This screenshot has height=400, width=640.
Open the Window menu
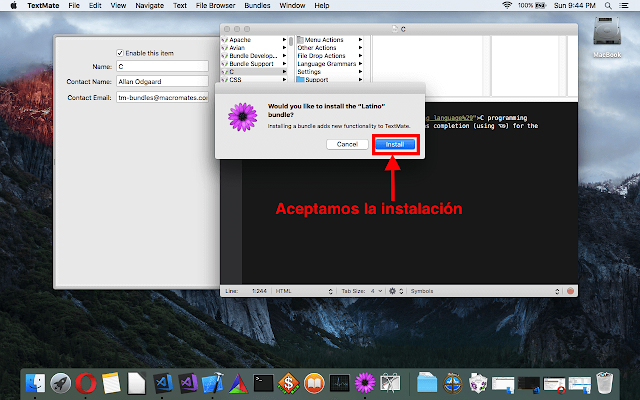point(292,5)
